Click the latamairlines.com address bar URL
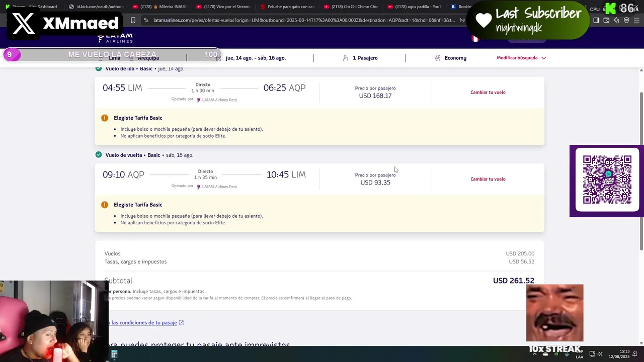 coord(304,20)
